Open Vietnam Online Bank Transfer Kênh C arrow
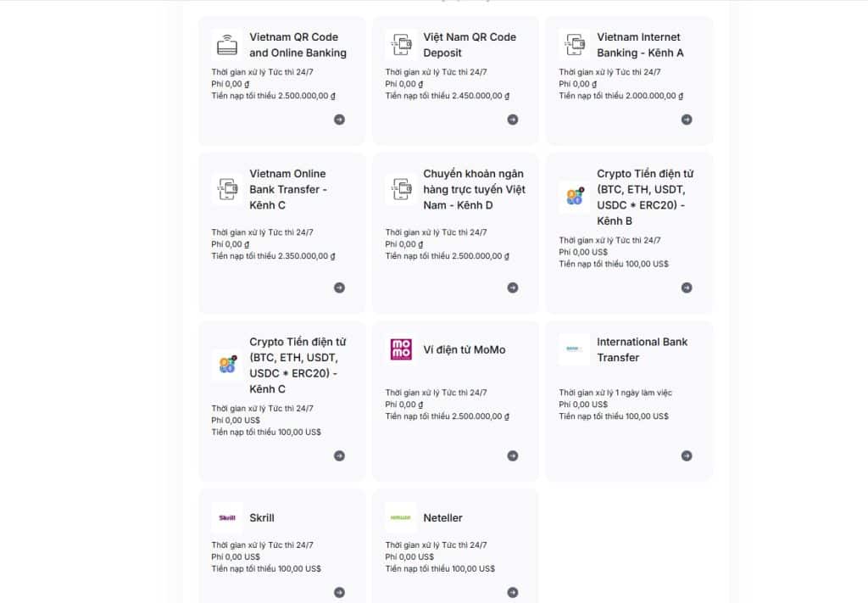Viewport: 868px width, 603px height. [x=339, y=288]
